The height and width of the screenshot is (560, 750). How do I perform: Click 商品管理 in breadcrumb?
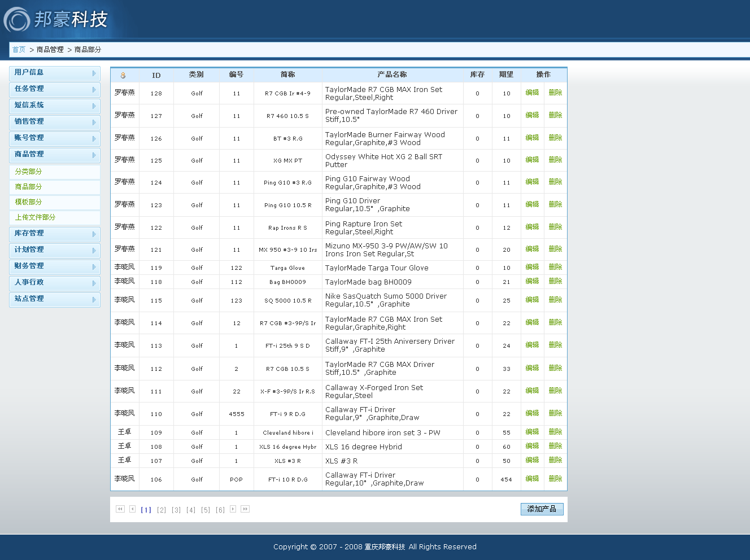click(x=50, y=50)
